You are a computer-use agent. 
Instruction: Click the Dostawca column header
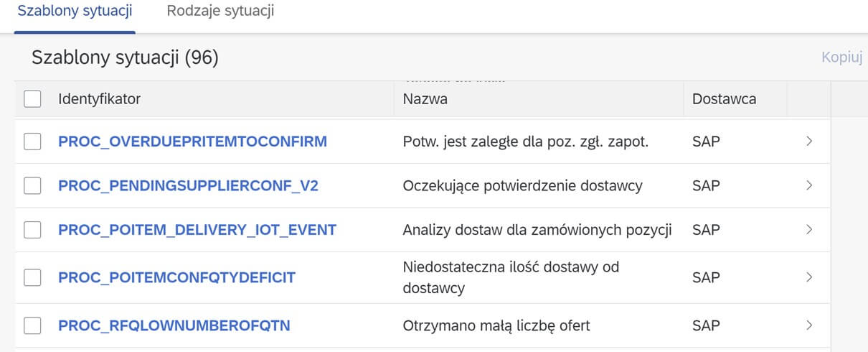pos(724,99)
